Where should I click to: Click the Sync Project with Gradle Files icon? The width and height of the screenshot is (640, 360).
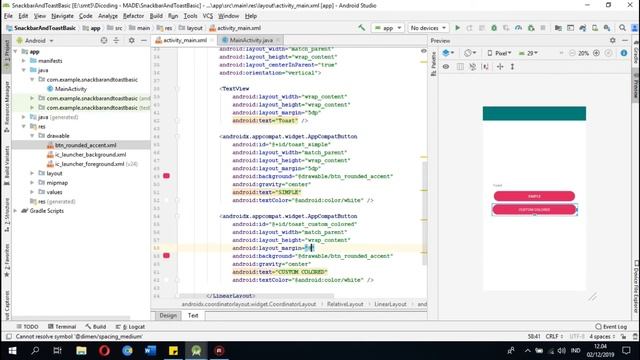pos(582,28)
